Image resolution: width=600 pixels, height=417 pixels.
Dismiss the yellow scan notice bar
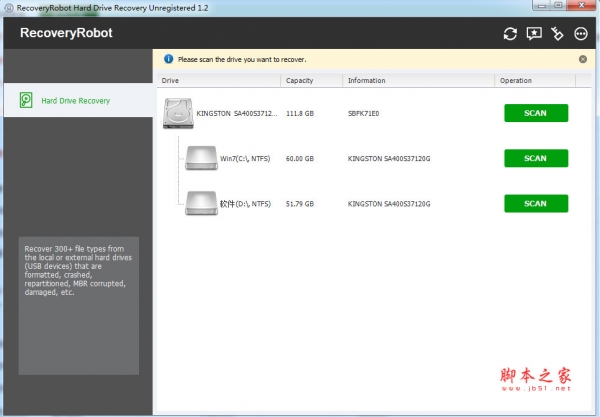pyautogui.click(x=583, y=59)
